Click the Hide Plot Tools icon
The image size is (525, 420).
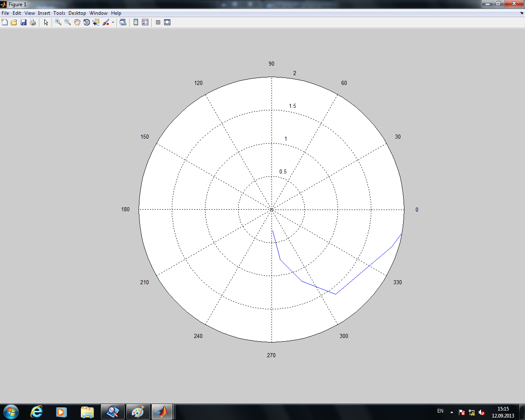pyautogui.click(x=158, y=22)
